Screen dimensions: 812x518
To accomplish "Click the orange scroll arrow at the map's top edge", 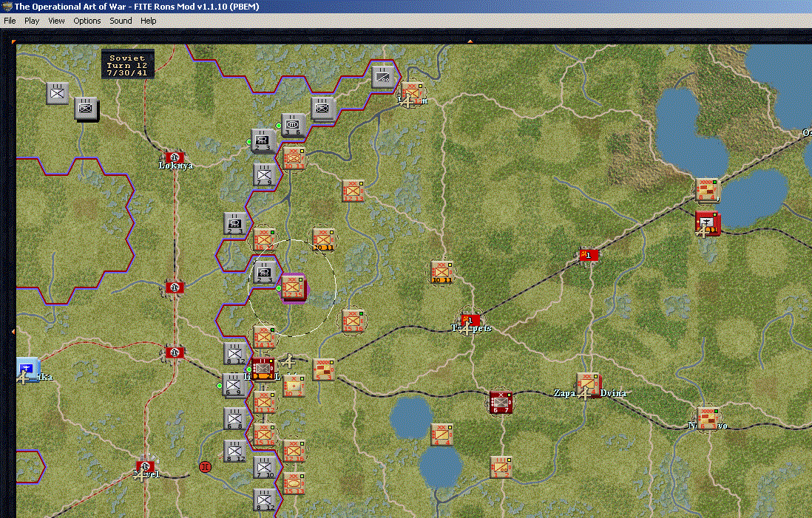I will 470,41.
